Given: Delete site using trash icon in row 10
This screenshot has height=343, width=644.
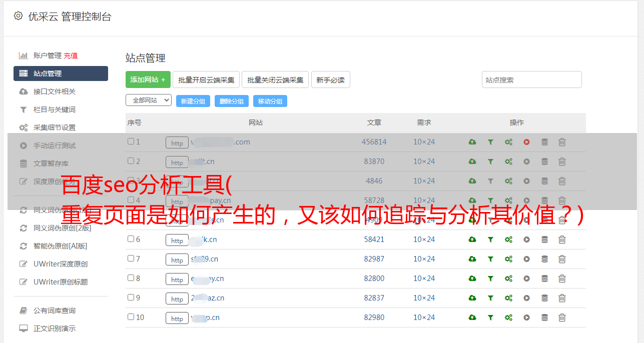Looking at the screenshot, I should click(562, 317).
